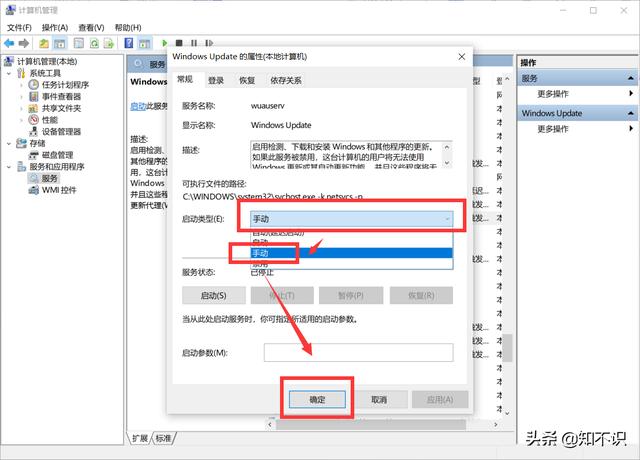
Task: Open the 帮助(H) menu
Action: (x=128, y=28)
